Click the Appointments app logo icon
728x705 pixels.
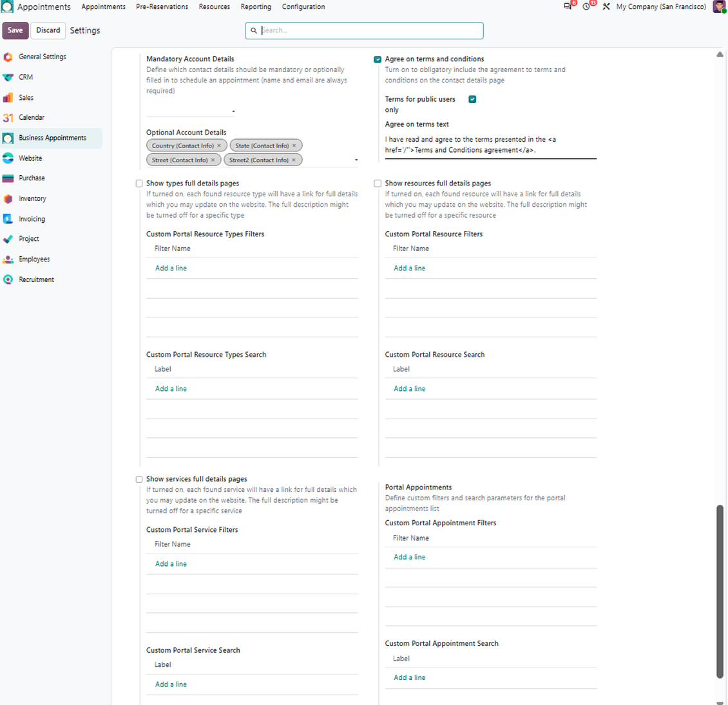7,6
